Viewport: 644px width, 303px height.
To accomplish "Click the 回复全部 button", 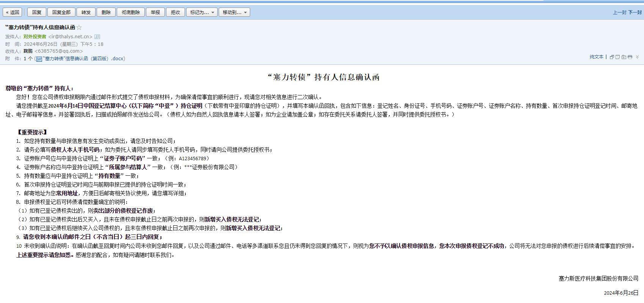I will pyautogui.click(x=61, y=12).
